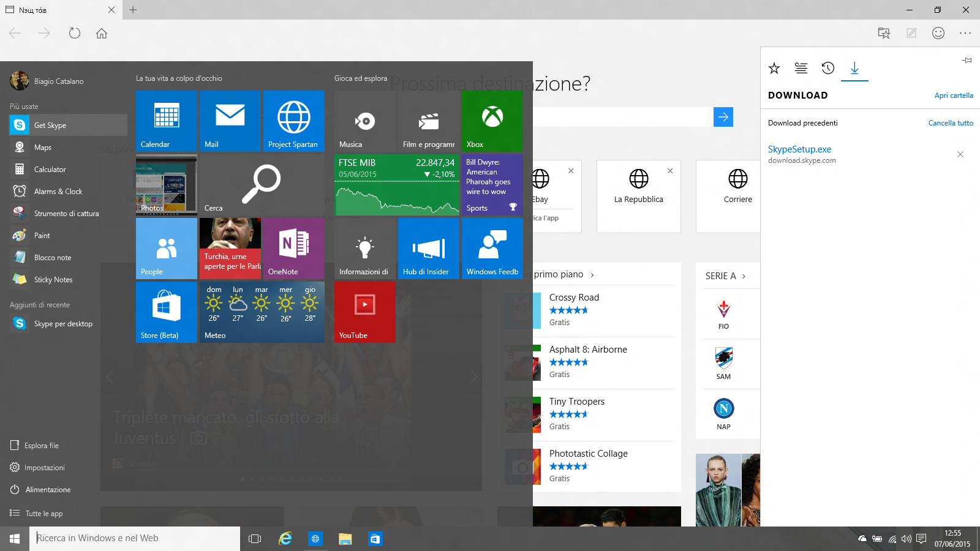Viewport: 980px width, 551px height.
Task: Open the FTSE MIB finance tile
Action: (396, 184)
